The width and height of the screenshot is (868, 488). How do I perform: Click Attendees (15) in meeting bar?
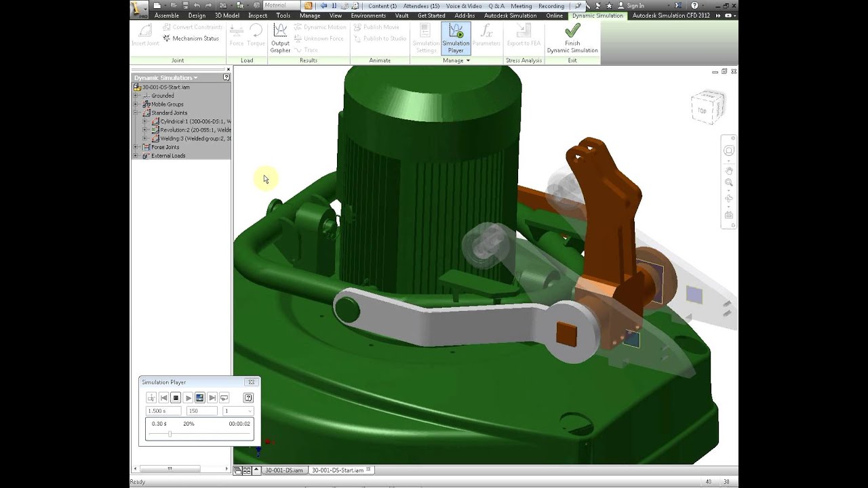tap(421, 6)
